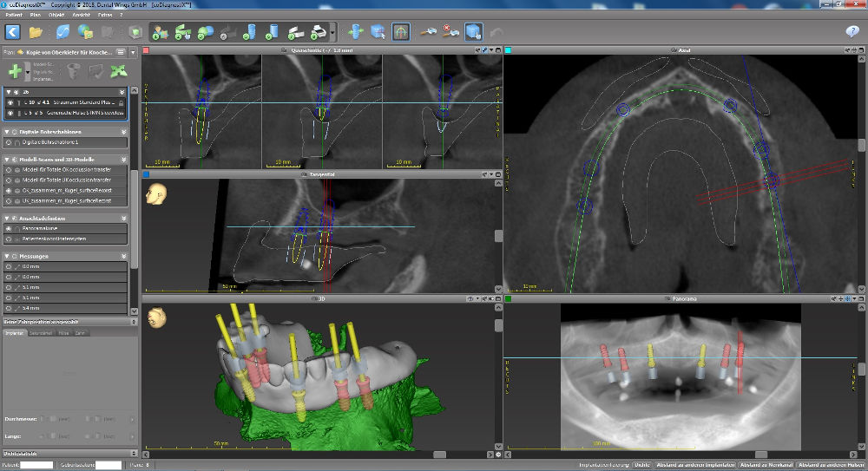Viewport: 868px width, 471px height.
Task: Open the yellow folder icon in the toolbar
Action: click(x=36, y=32)
